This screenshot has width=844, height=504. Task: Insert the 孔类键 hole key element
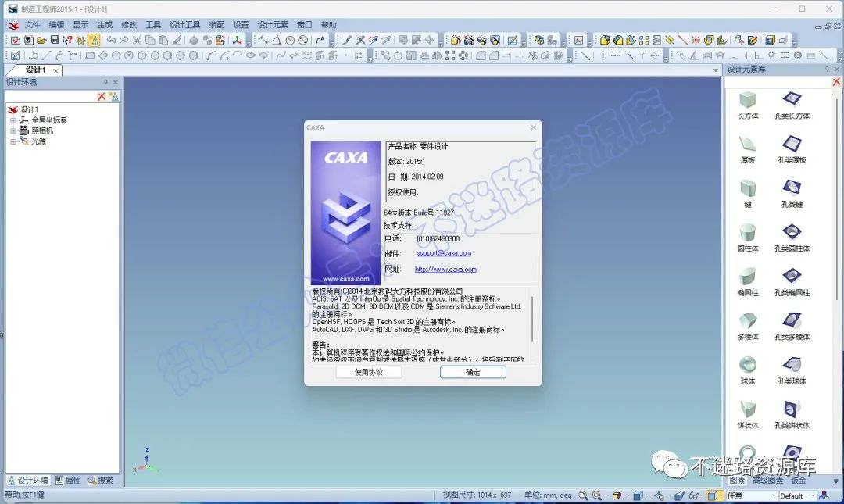tap(792, 193)
